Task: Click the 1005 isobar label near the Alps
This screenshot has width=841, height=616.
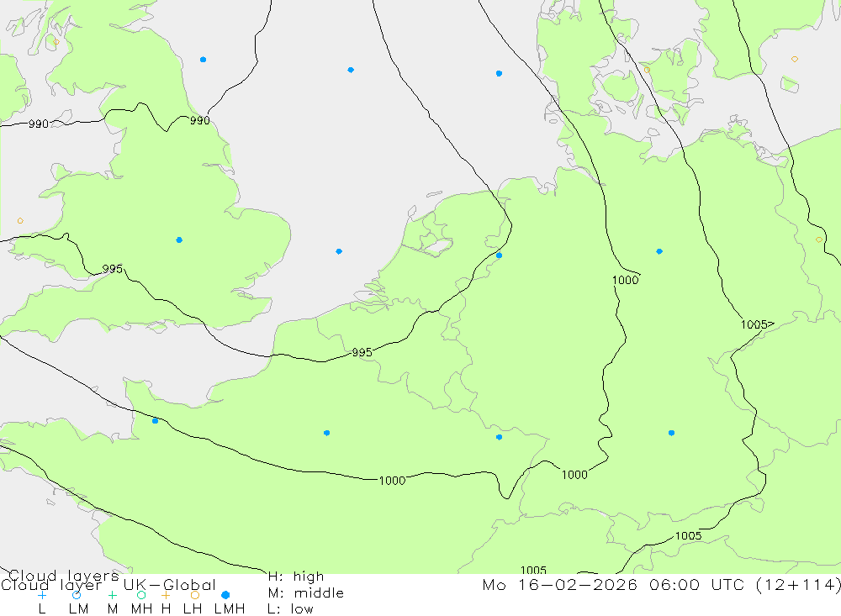Action: click(x=688, y=536)
